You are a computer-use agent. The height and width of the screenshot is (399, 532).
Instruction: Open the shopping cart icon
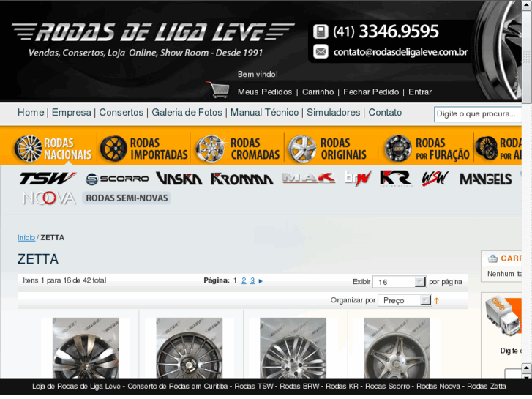pyautogui.click(x=219, y=89)
